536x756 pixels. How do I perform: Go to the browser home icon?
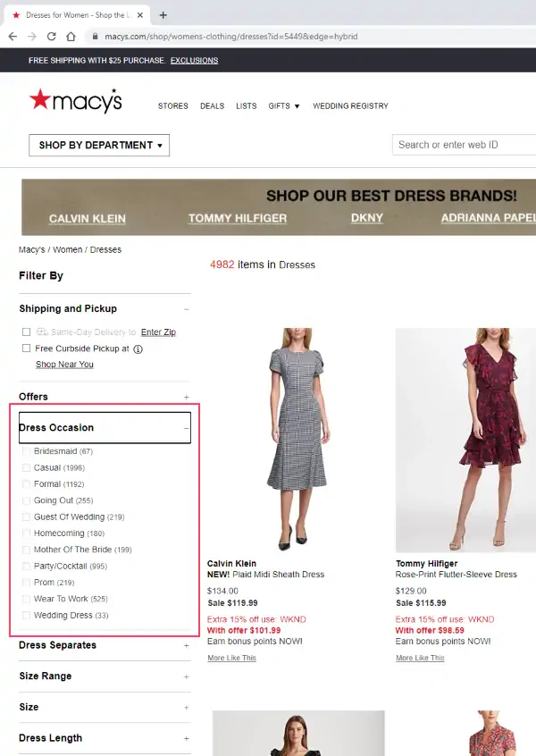(x=71, y=36)
